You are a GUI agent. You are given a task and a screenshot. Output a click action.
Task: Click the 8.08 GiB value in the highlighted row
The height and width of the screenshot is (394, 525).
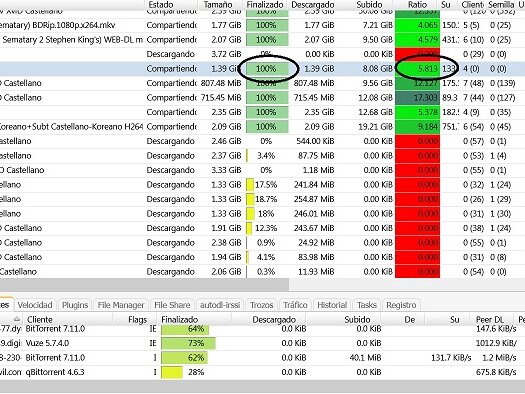pos(378,69)
